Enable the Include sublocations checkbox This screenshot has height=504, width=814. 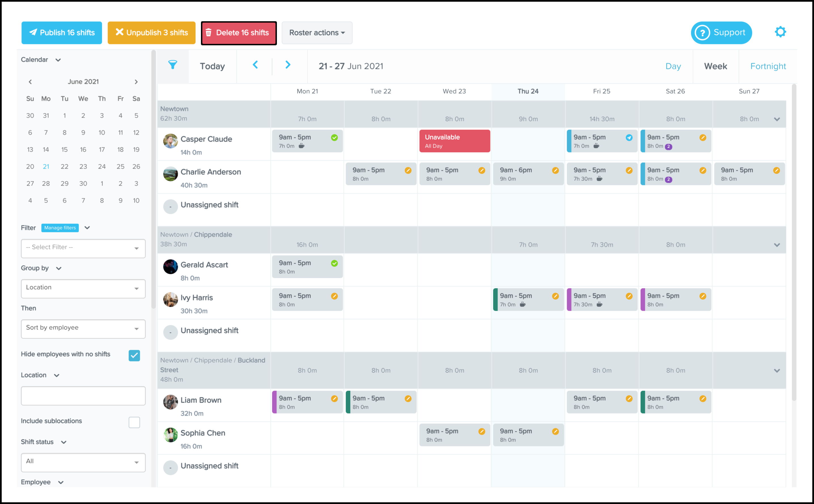[134, 422]
